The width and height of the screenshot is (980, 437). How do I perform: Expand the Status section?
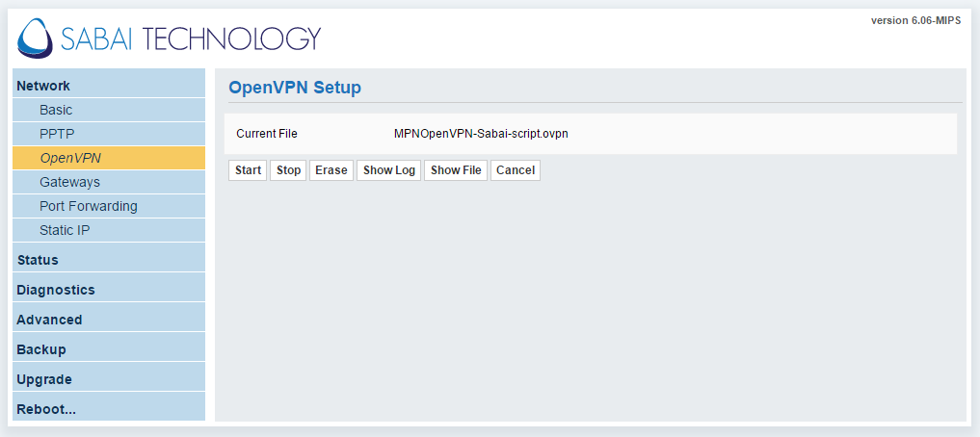click(109, 257)
